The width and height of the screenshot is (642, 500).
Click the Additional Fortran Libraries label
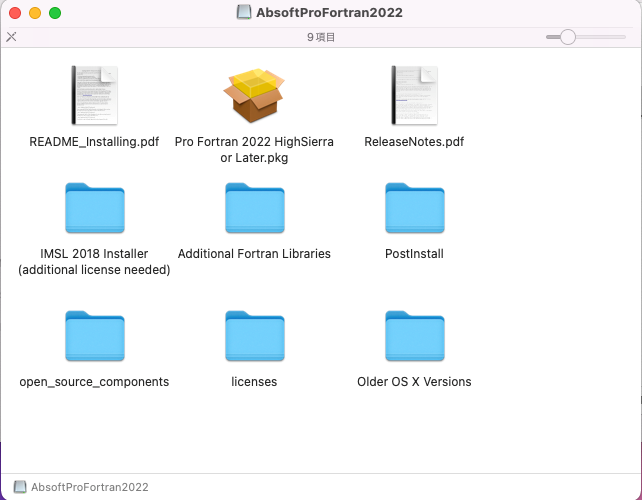254,254
